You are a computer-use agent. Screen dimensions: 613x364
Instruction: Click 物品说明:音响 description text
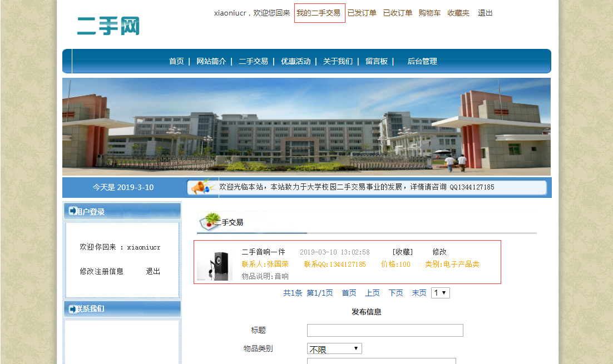click(265, 277)
